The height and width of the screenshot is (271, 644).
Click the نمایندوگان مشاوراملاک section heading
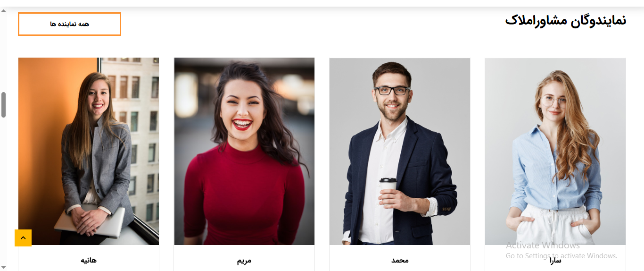[x=566, y=21]
